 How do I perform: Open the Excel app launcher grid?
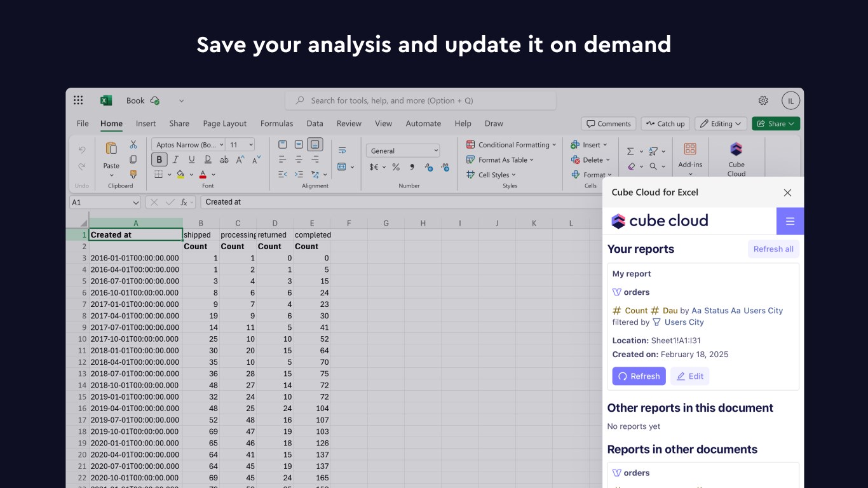pyautogui.click(x=78, y=100)
